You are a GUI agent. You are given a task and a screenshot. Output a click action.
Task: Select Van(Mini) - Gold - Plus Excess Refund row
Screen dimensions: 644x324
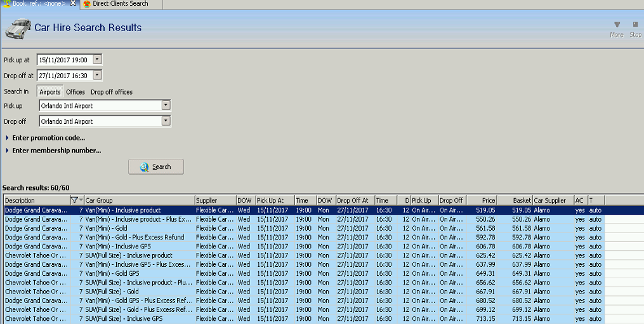coord(305,237)
